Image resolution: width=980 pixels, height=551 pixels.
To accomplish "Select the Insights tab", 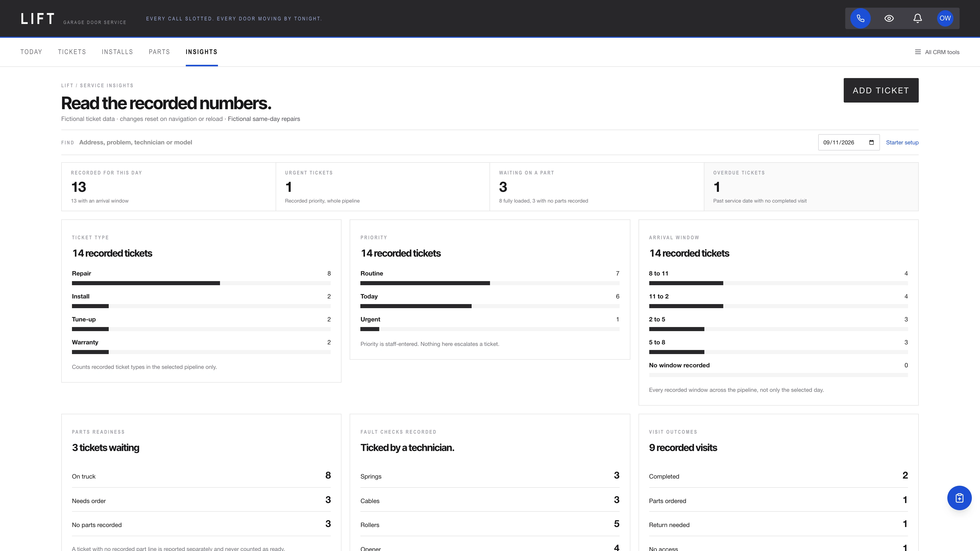I will point(202,52).
